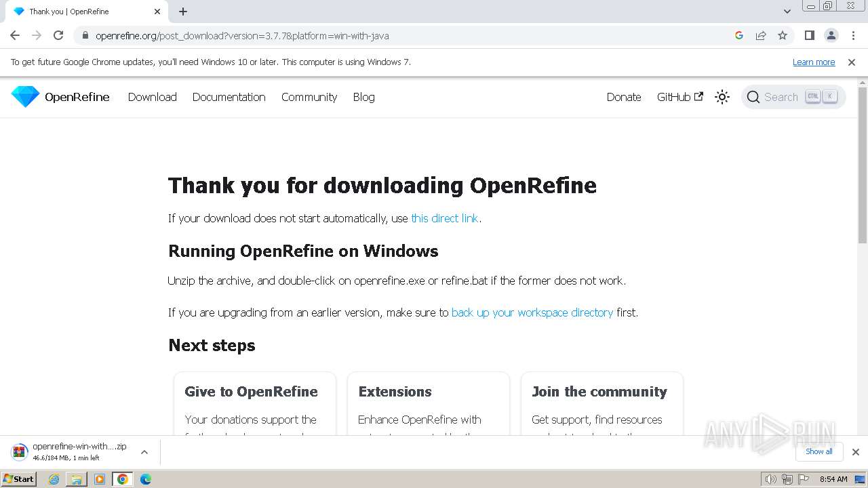Go back with the back arrow
The image size is (868, 488).
pyautogui.click(x=15, y=35)
